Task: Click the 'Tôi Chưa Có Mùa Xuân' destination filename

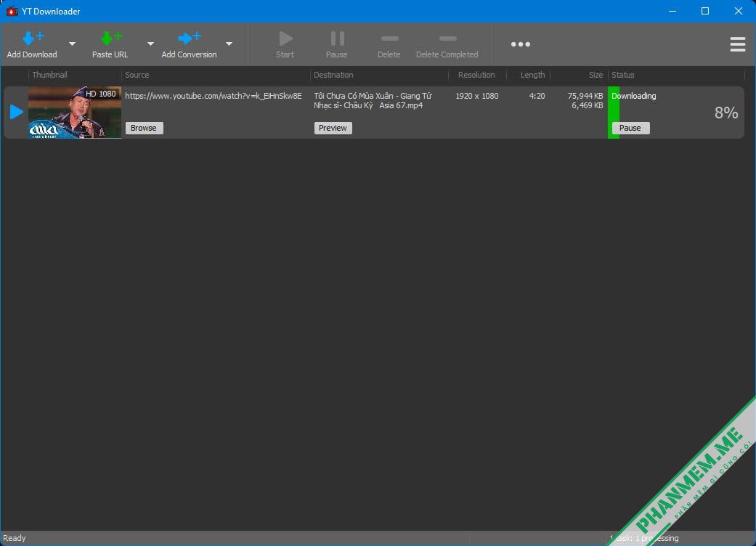Action: pyautogui.click(x=373, y=101)
